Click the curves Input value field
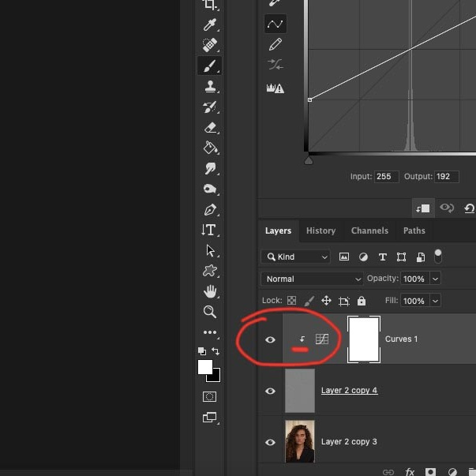Screen dimensions: 476x476 point(387,176)
